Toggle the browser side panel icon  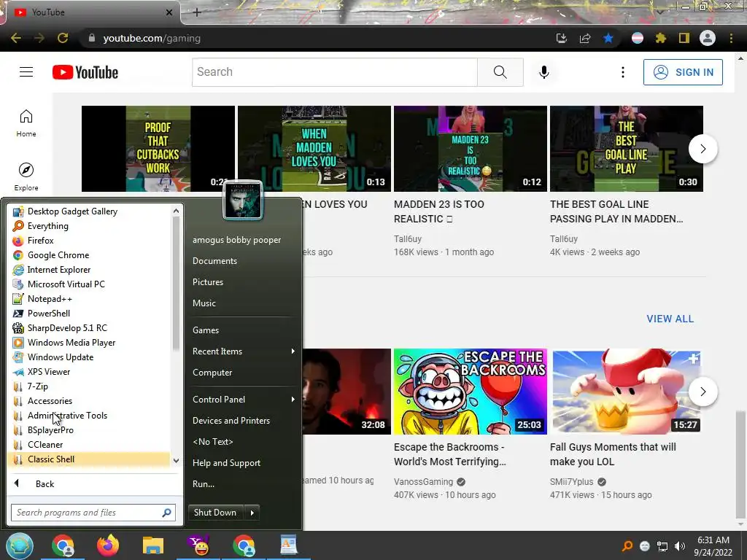pyautogui.click(x=684, y=38)
